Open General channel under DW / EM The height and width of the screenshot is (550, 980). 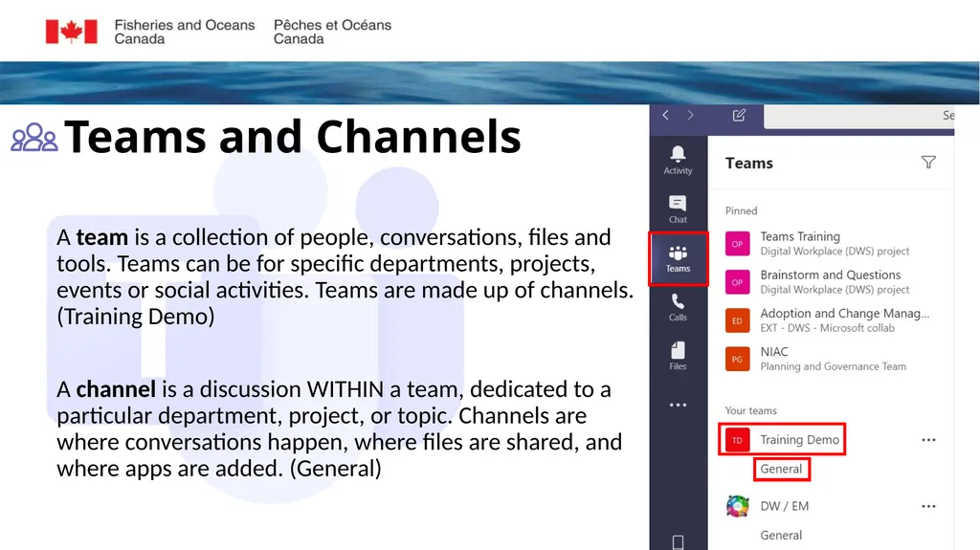[x=781, y=535]
